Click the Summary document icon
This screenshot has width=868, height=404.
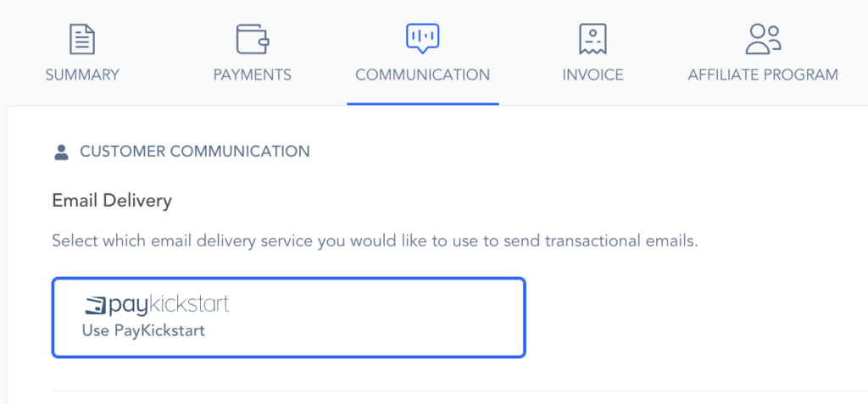[x=82, y=38]
